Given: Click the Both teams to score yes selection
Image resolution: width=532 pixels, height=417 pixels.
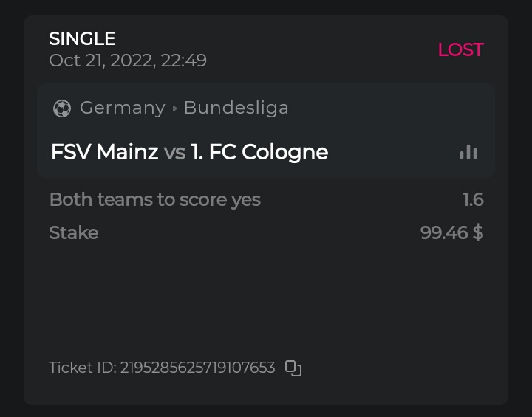Looking at the screenshot, I should (154, 199).
